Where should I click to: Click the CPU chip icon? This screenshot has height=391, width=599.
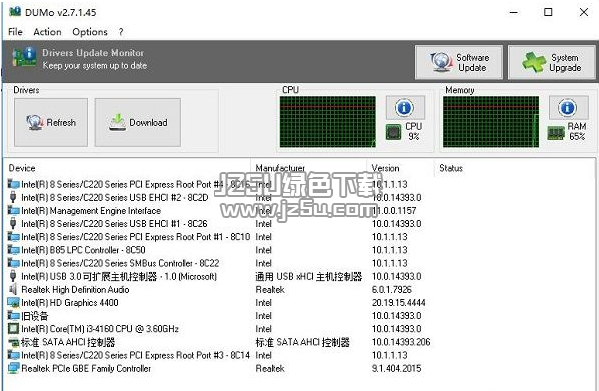tap(393, 132)
